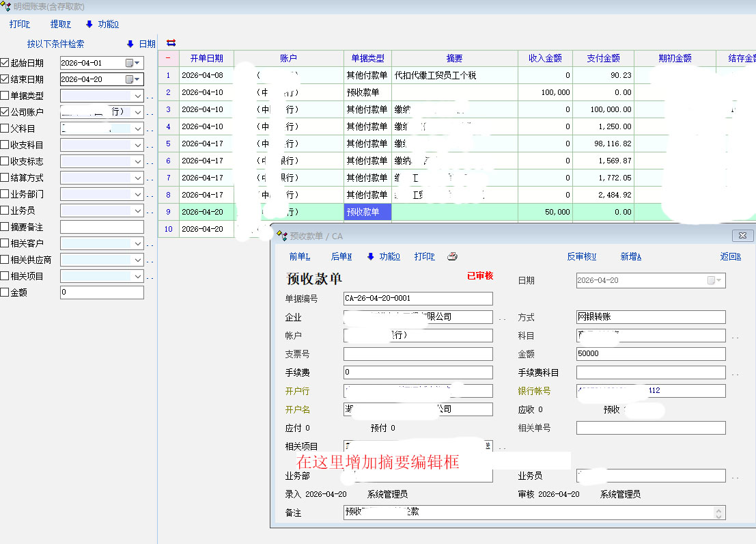Click the printer icon in 预收款单 toolbar

(x=452, y=257)
